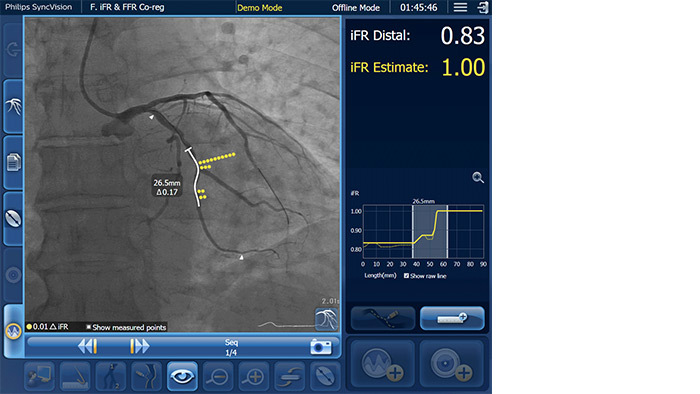This screenshot has width=700, height=394.
Task: Select the iFR waveform sidebar tab
Action: [13, 331]
